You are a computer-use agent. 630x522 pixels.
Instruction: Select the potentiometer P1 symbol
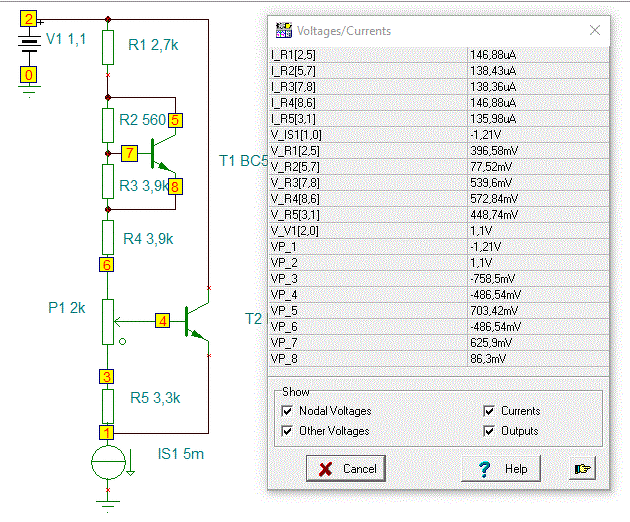pos(108,321)
